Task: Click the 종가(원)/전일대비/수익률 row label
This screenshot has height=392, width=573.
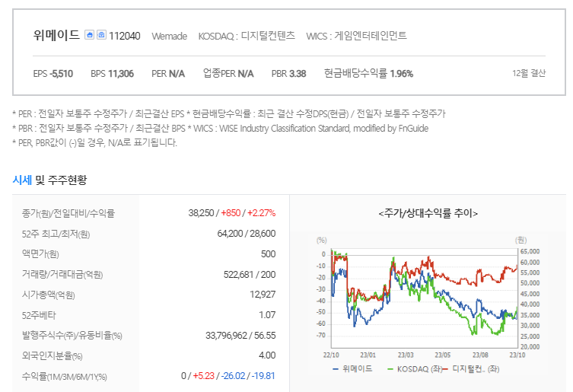Action: 68,213
